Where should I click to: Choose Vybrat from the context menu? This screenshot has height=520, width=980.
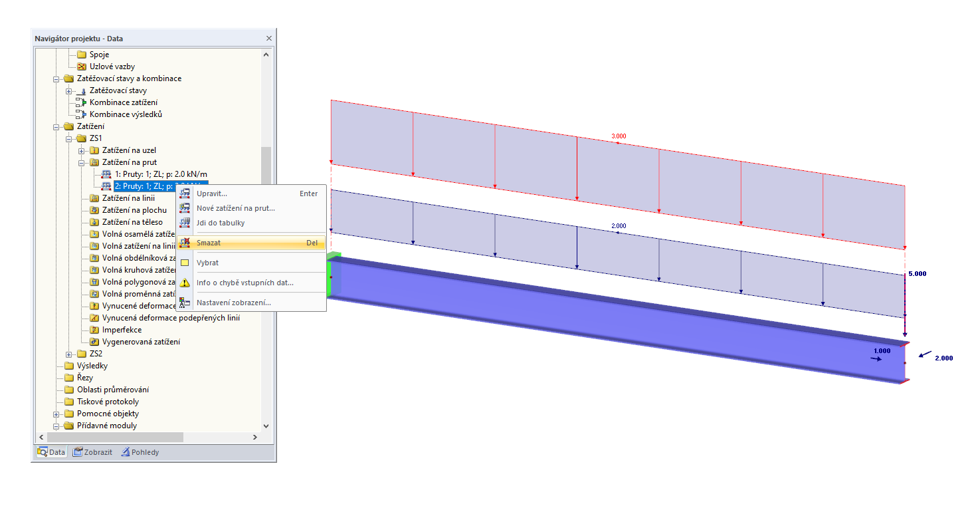[x=251, y=263]
